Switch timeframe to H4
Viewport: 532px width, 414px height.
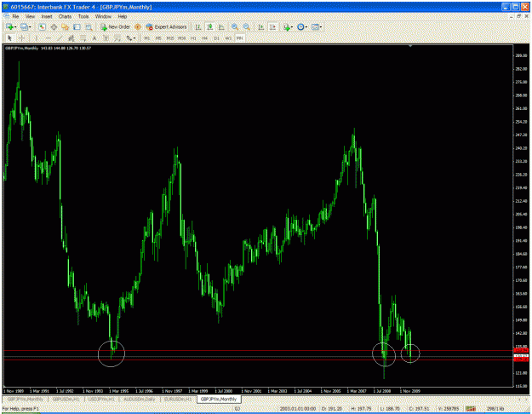[205, 38]
